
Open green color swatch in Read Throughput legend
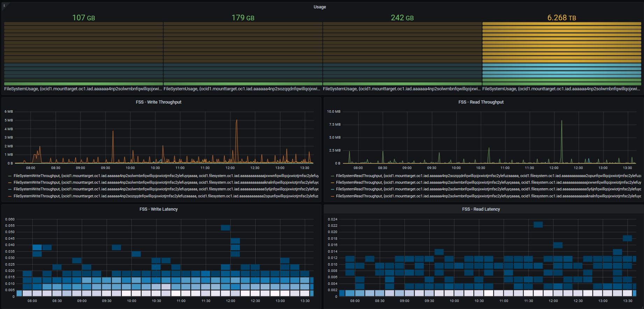332,176
